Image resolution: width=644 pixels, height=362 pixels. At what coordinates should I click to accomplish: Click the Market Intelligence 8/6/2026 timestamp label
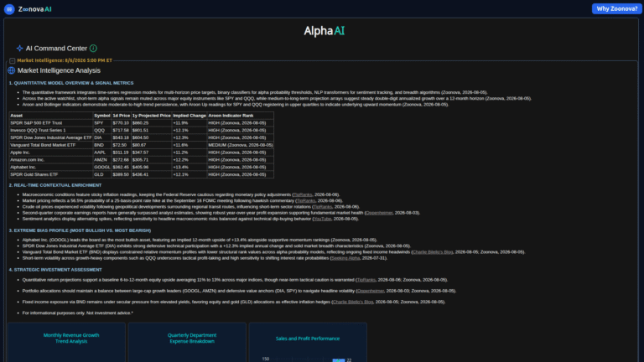click(65, 60)
